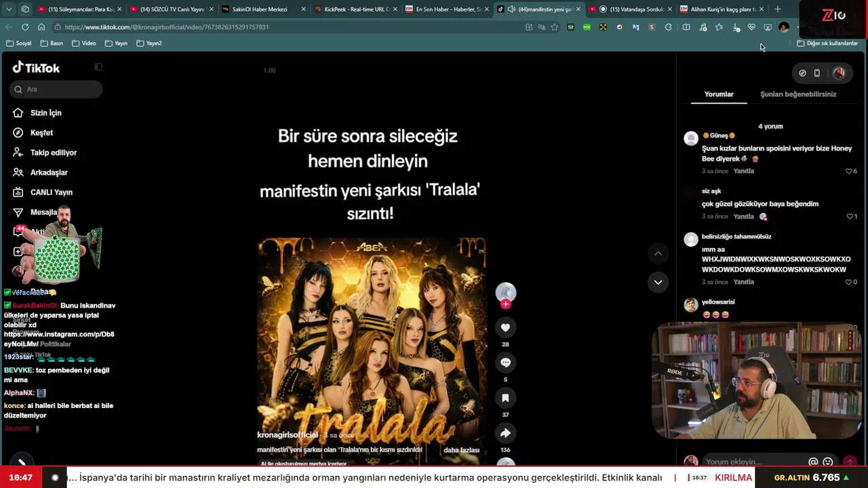
Task: Open the belirsizliğe tahammülsüz username
Action: coord(736,237)
